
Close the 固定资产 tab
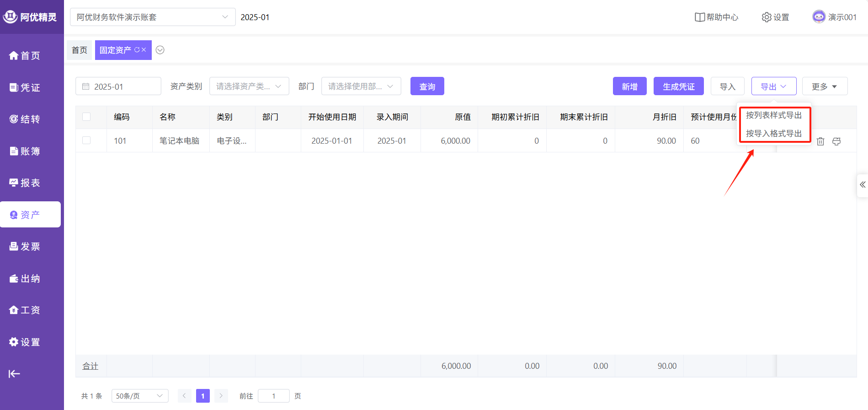(144, 50)
